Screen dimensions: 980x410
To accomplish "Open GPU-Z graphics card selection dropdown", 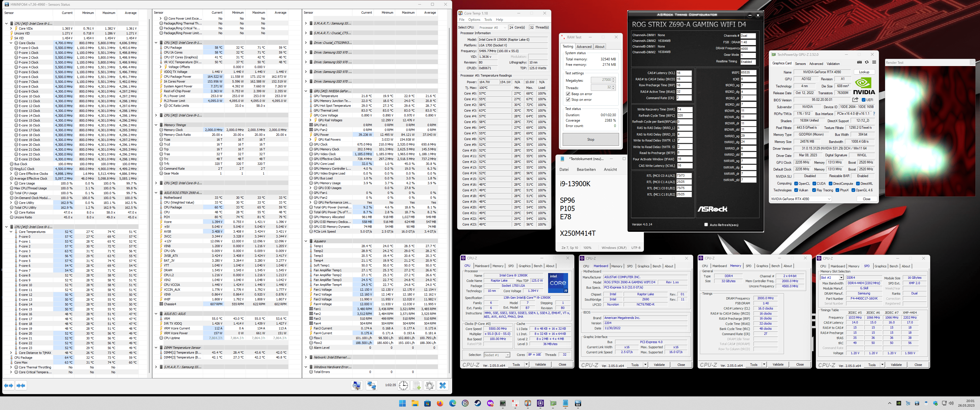I will (x=801, y=199).
